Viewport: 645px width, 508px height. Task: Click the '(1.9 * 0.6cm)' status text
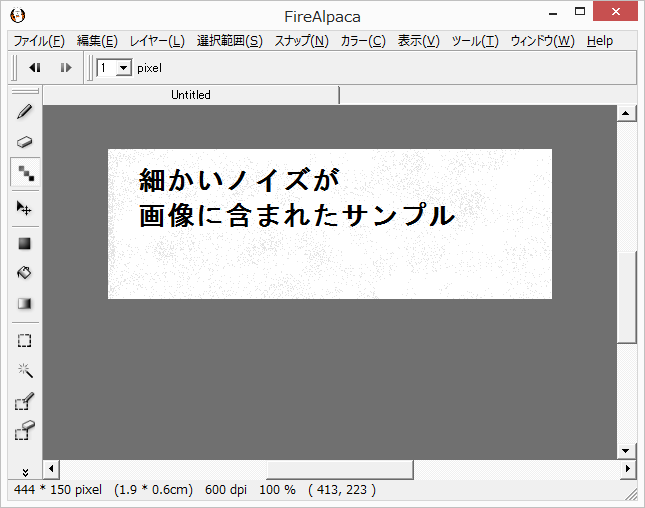153,489
